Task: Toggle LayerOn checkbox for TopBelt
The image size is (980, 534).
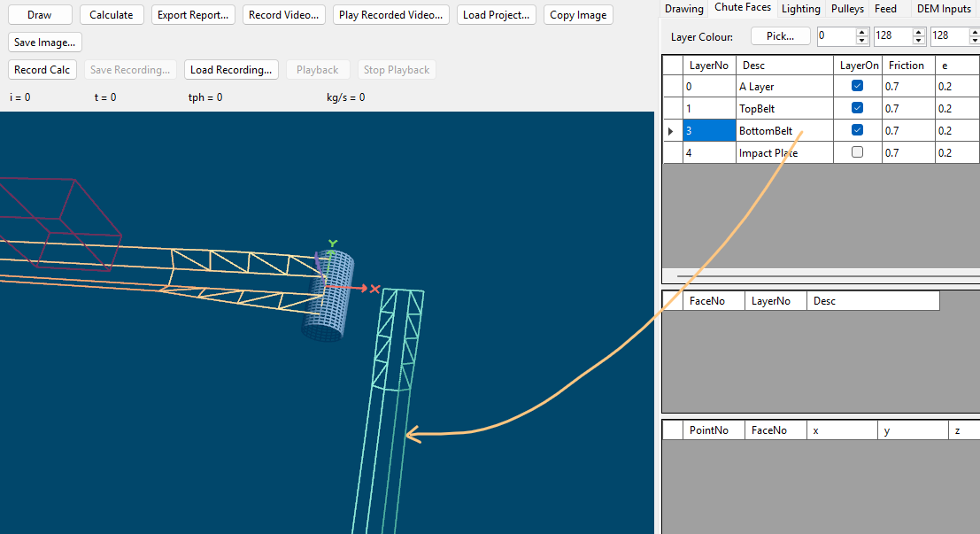Action: point(858,108)
